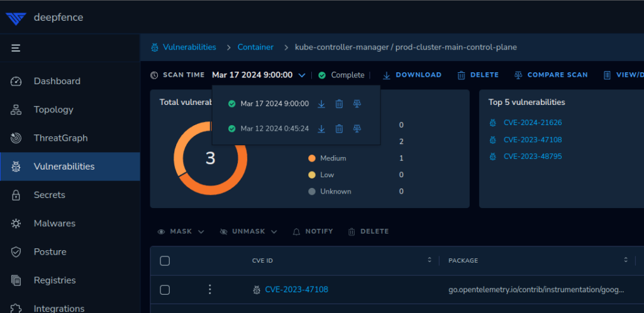Click the Package column header
Image resolution: width=644 pixels, height=313 pixels.
coord(463,261)
